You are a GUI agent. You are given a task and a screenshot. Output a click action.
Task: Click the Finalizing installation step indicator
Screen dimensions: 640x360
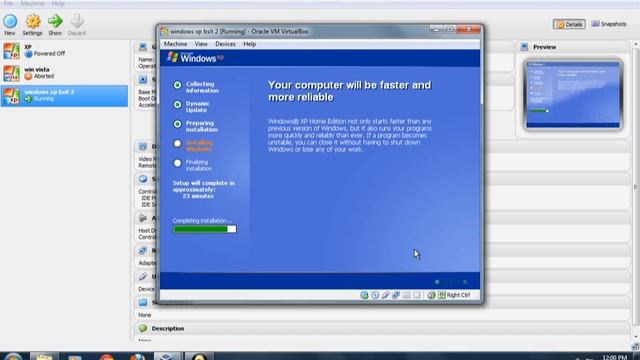[x=177, y=163]
